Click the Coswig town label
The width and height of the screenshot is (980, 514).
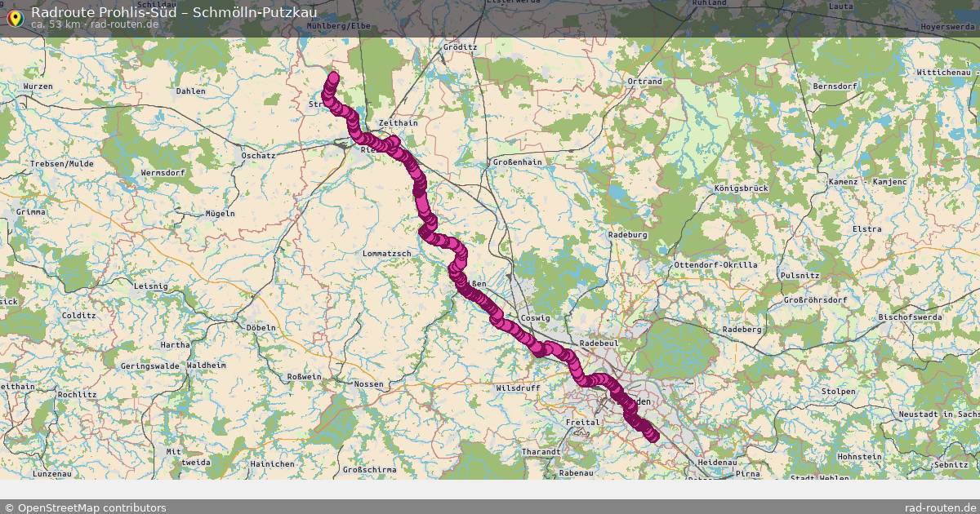click(x=535, y=318)
